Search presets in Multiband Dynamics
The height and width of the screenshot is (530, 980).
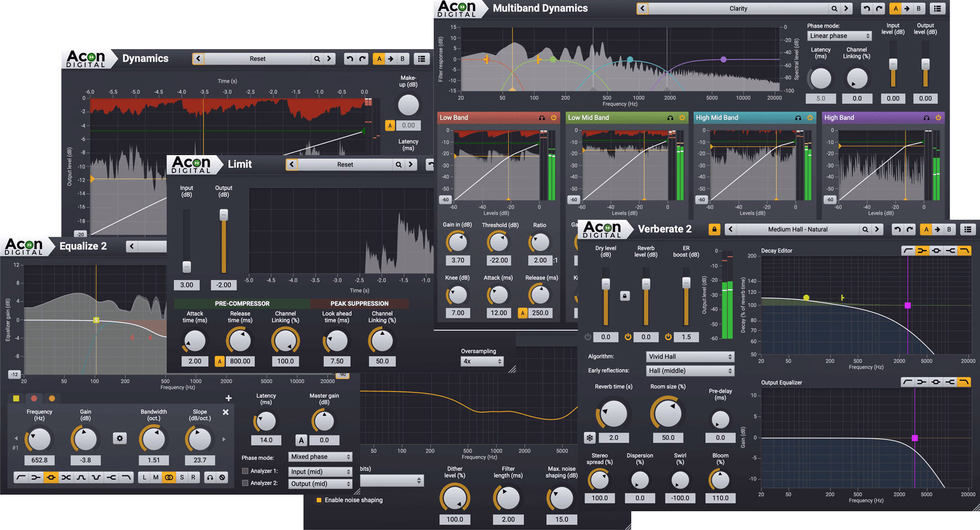834,8
